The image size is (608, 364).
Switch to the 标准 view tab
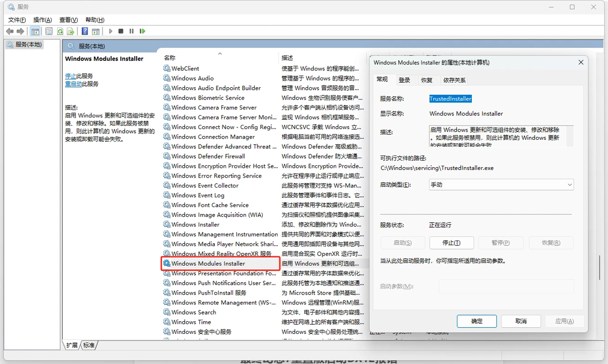click(x=89, y=345)
